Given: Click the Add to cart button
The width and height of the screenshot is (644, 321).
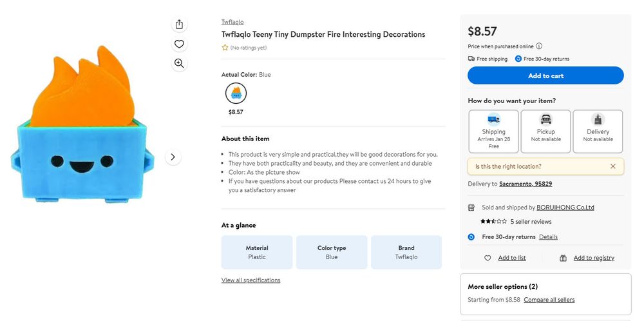Looking at the screenshot, I should pos(545,75).
